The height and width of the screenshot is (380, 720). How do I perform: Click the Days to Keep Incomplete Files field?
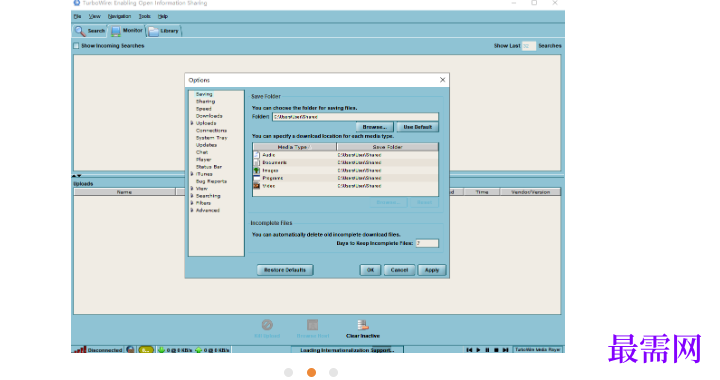pos(427,243)
